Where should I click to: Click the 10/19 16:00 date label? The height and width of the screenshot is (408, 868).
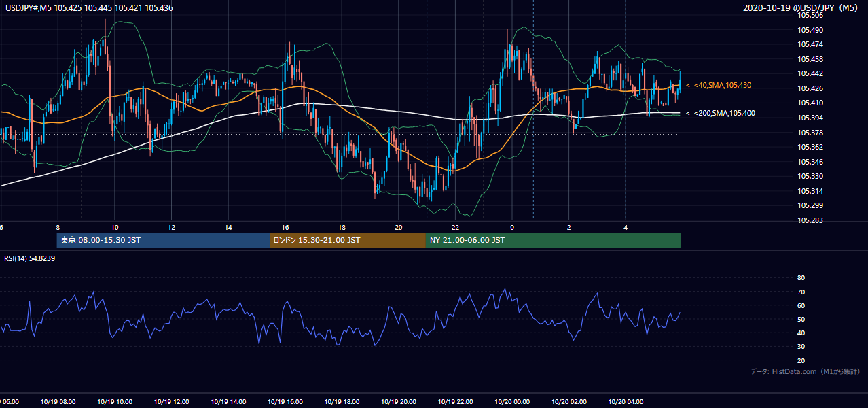[x=285, y=402]
